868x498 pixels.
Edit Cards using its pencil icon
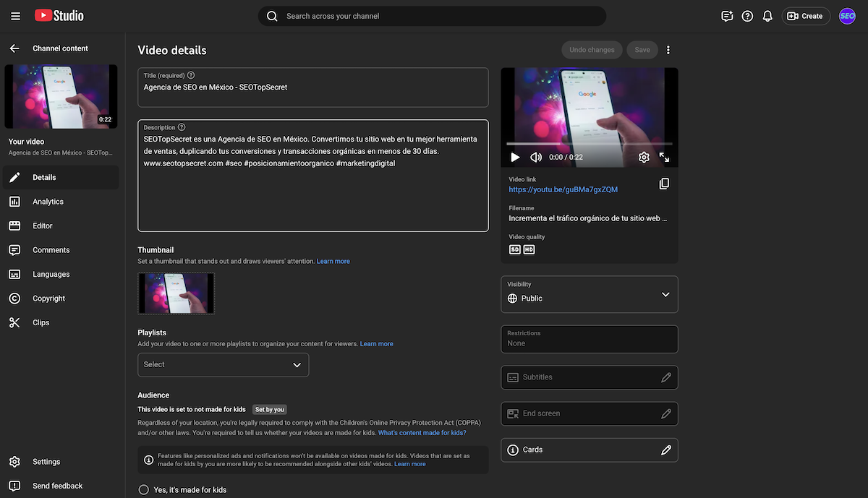click(665, 449)
